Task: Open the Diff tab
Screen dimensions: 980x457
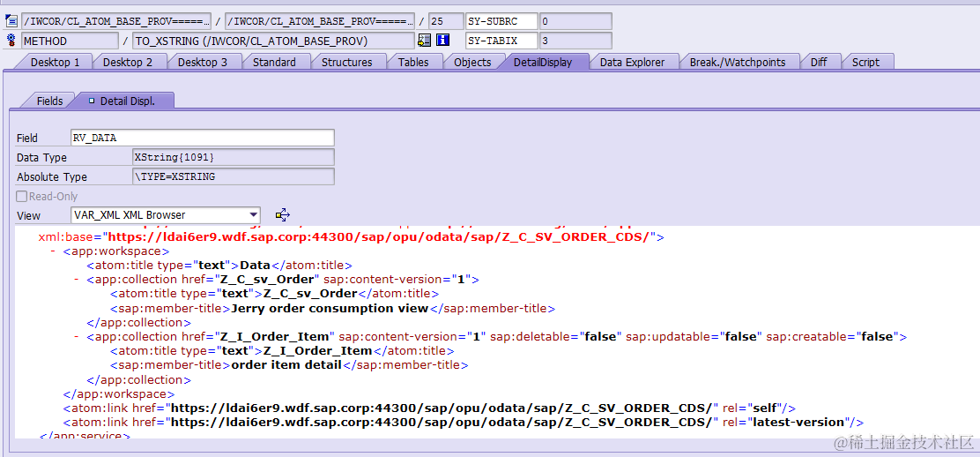Action: click(819, 62)
